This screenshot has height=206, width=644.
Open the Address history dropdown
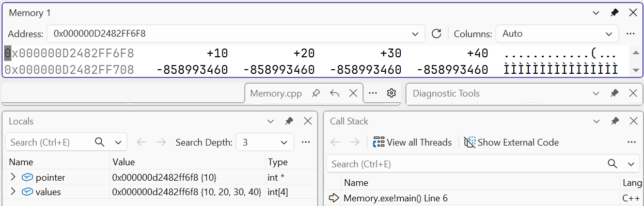coord(415,34)
